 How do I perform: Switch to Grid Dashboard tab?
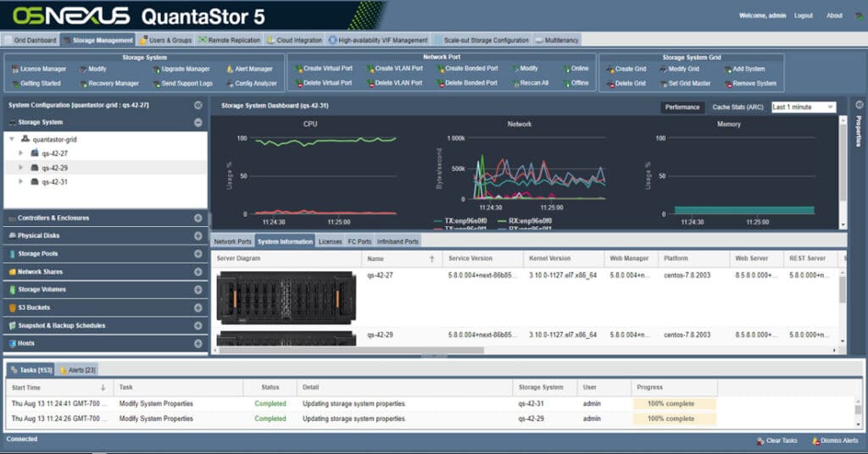click(31, 41)
